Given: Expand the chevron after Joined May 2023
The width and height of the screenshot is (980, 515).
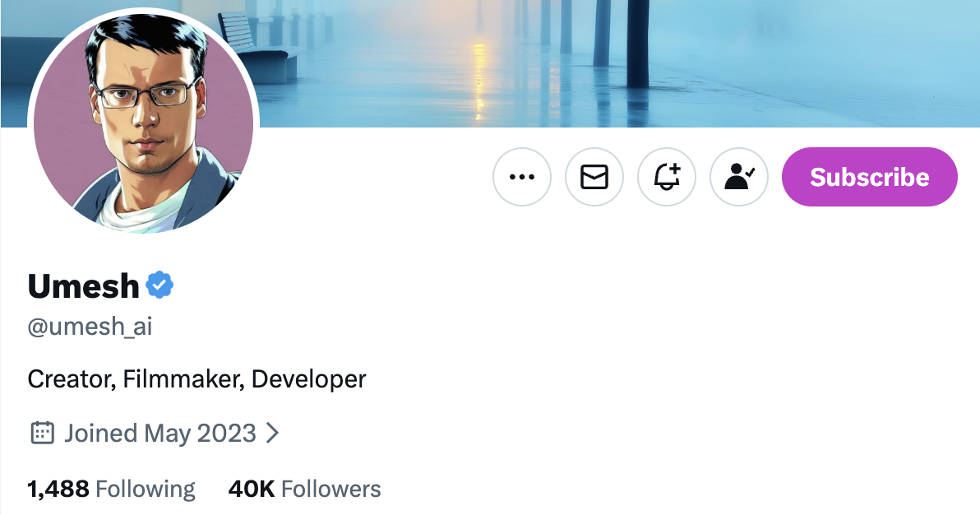Looking at the screenshot, I should click(x=273, y=433).
